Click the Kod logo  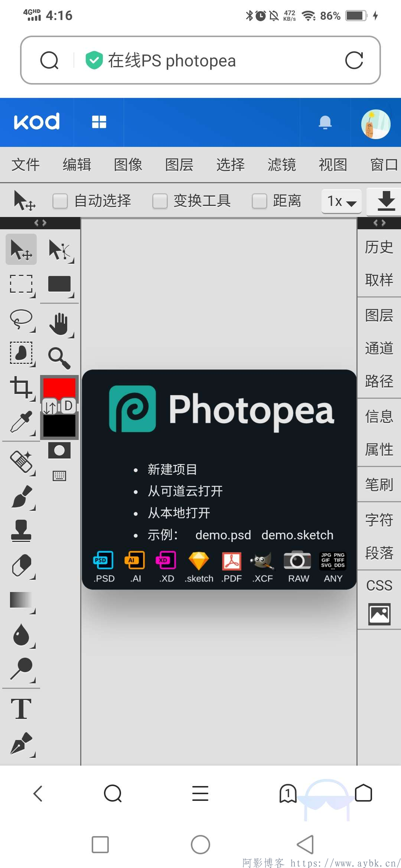point(37,121)
